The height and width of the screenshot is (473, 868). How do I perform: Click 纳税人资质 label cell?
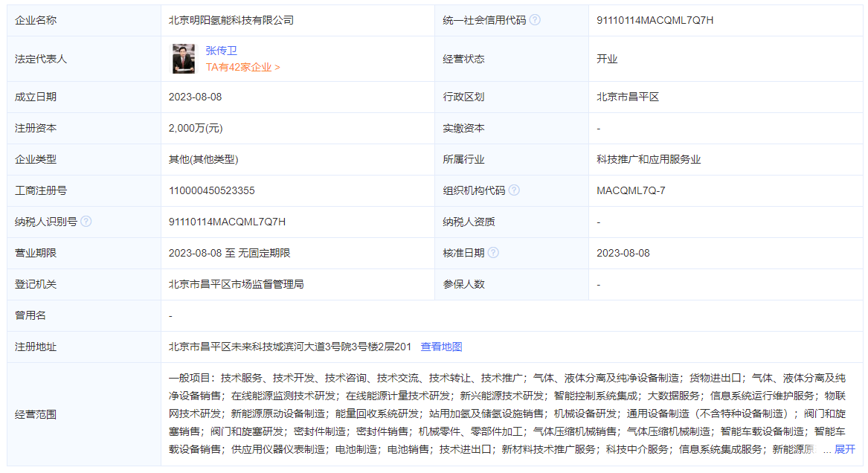tap(512, 222)
